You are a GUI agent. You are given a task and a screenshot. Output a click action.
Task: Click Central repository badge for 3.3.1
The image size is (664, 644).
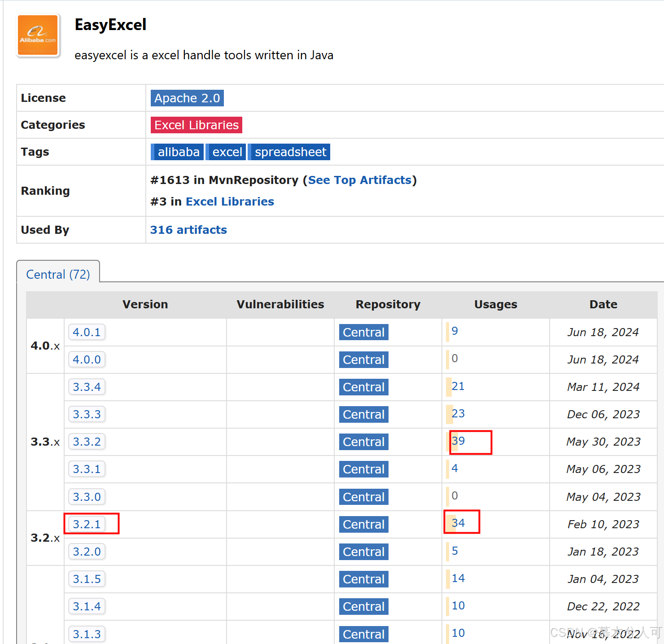[363, 469]
